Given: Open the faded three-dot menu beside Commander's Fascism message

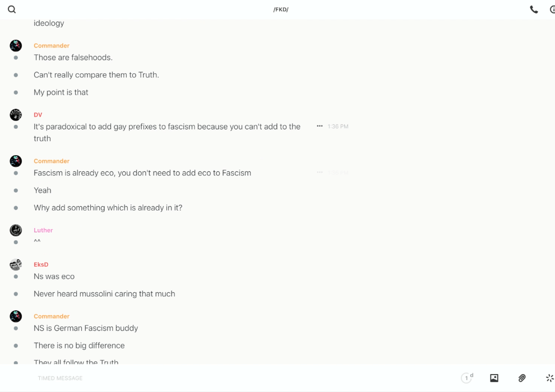Looking at the screenshot, I should pyautogui.click(x=320, y=172).
